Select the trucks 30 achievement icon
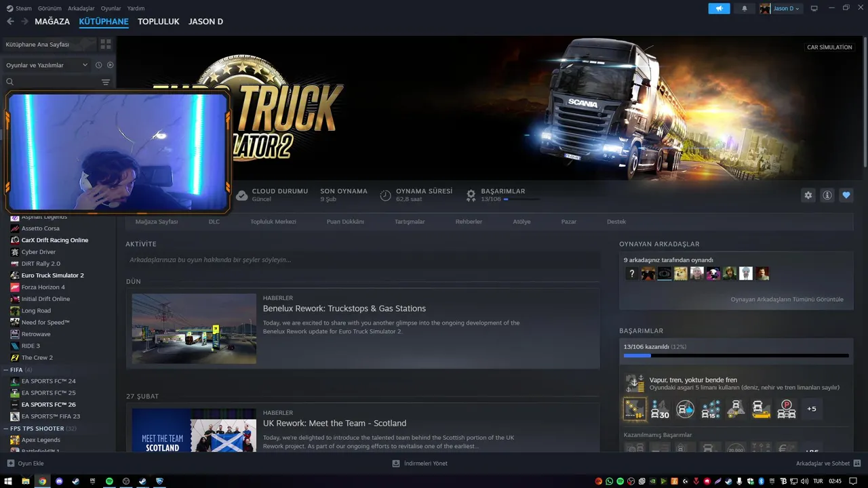This screenshot has width=868, height=488. click(x=660, y=409)
